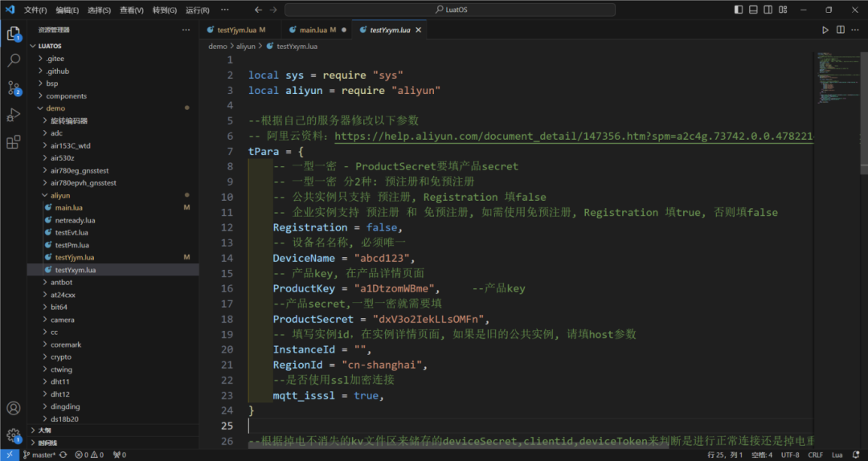Click the aliyun breadcrumb segment
This screenshot has height=461, width=868.
tap(245, 47)
